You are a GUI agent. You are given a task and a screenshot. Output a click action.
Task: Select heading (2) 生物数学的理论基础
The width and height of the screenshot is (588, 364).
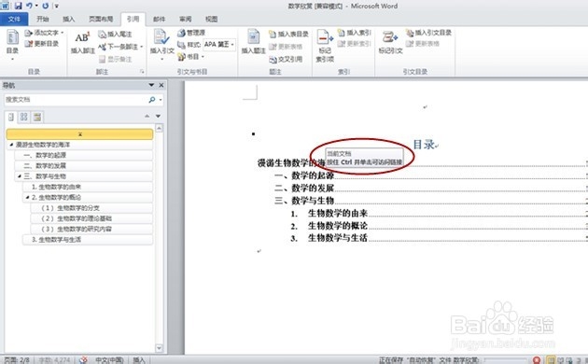[92, 218]
